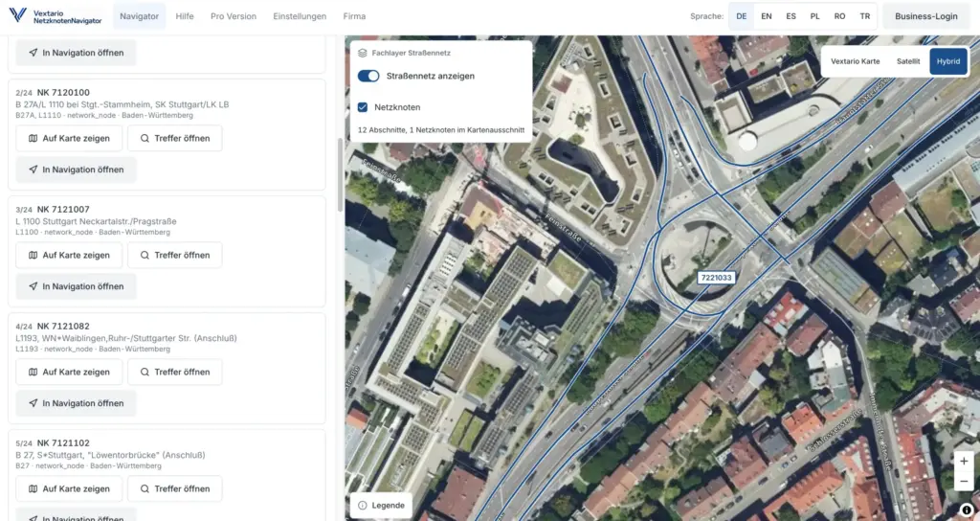Click heading NK 7121102
Viewport: 980px width, 521px height.
[x=63, y=443]
